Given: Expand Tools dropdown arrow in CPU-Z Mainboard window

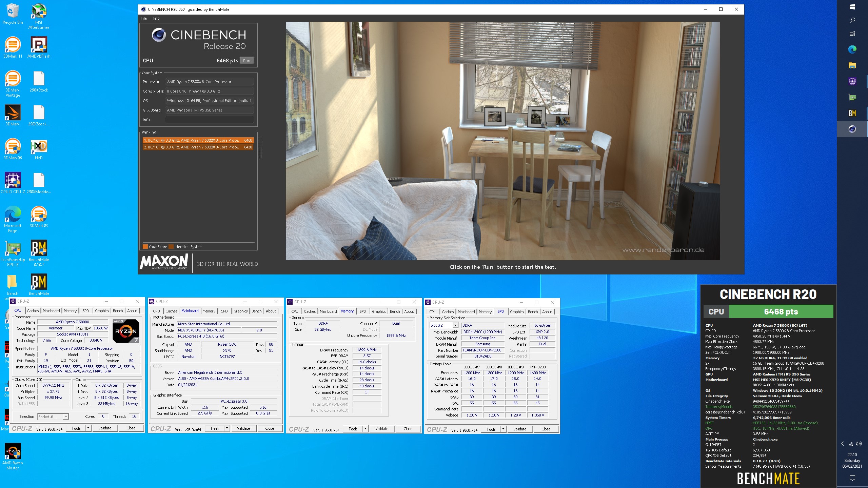Looking at the screenshot, I should coord(227,428).
